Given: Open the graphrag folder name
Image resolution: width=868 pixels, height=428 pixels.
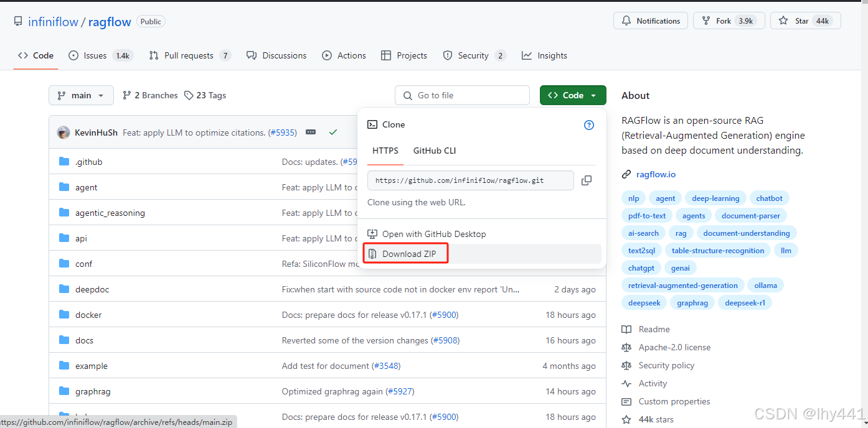Looking at the screenshot, I should (x=93, y=391).
